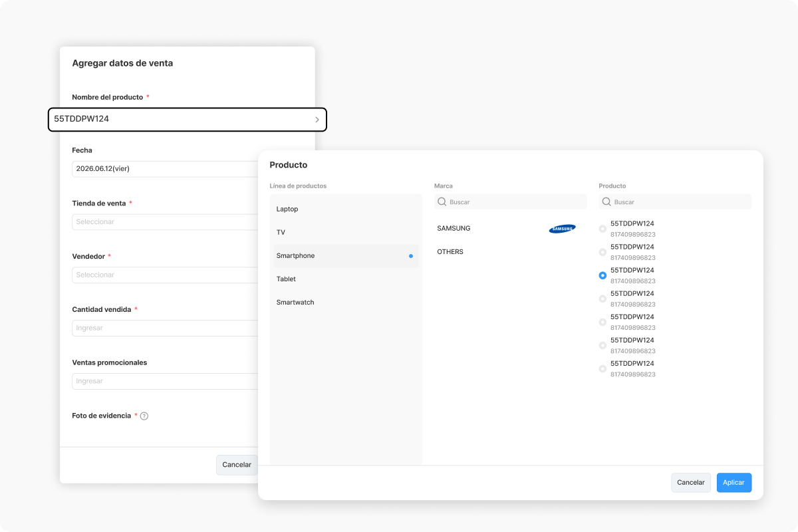Select Tablet product line

[x=346, y=279]
